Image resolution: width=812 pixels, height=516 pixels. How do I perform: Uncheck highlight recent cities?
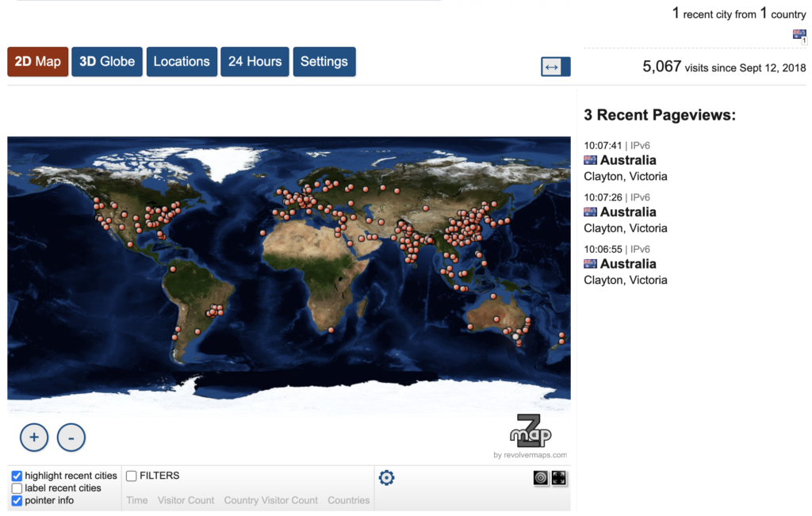[x=17, y=476]
